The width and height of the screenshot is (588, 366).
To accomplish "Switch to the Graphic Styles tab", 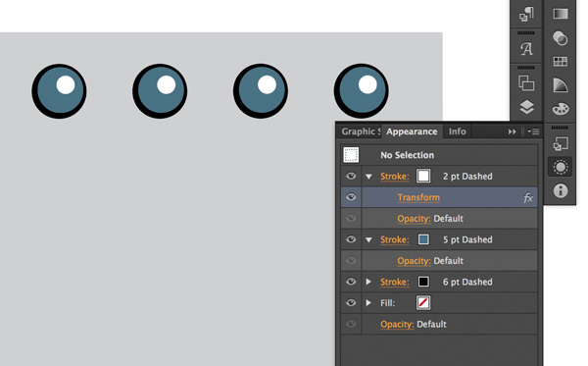I will coord(361,131).
